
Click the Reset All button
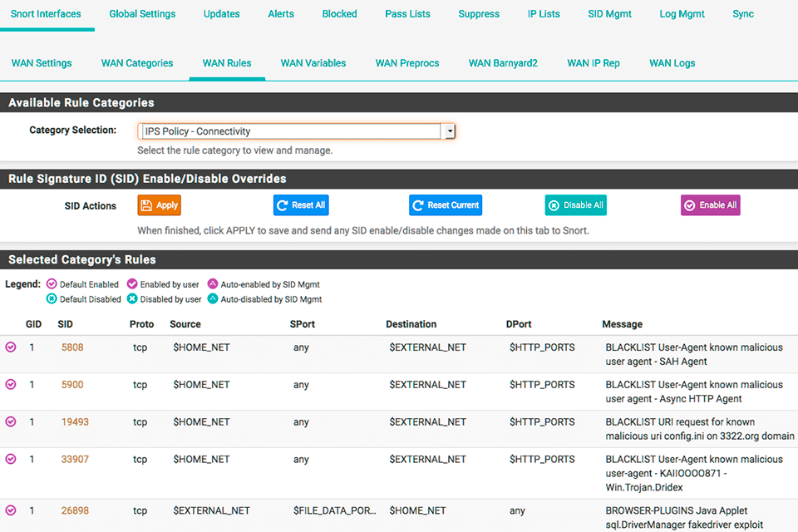pos(301,205)
